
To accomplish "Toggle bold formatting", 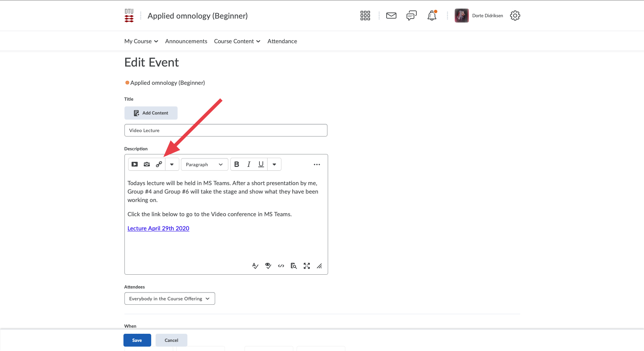I will click(236, 164).
